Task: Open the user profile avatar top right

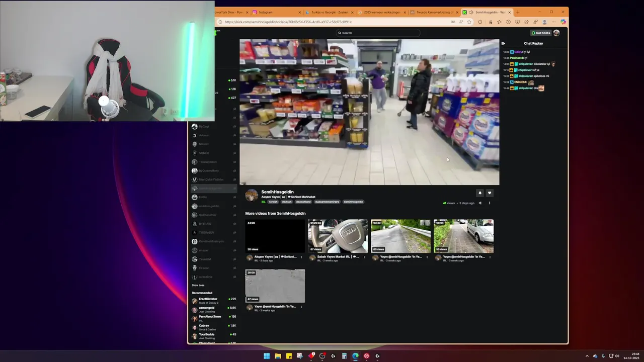Action: coord(556,33)
